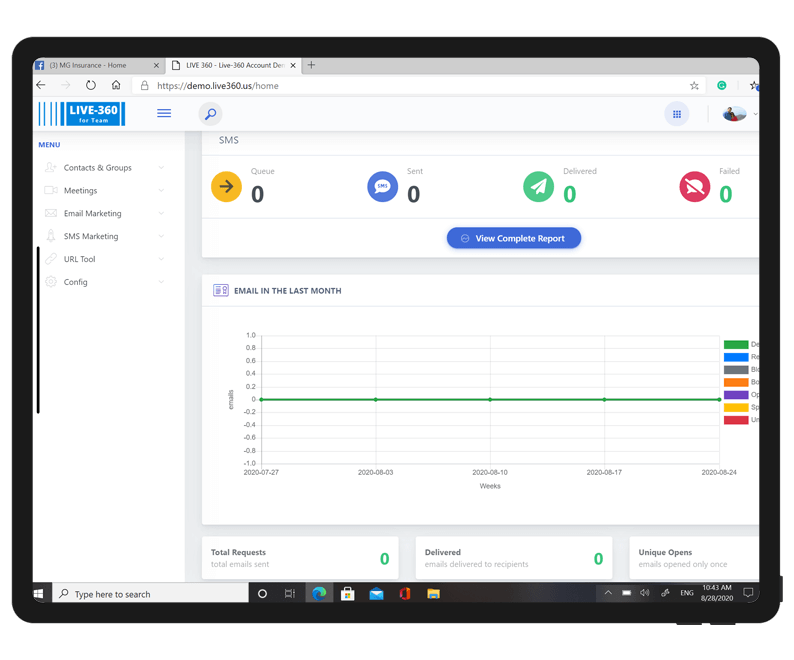Expand the Contacts & Groups menu
The height and width of the screenshot is (660, 794).
coord(98,168)
